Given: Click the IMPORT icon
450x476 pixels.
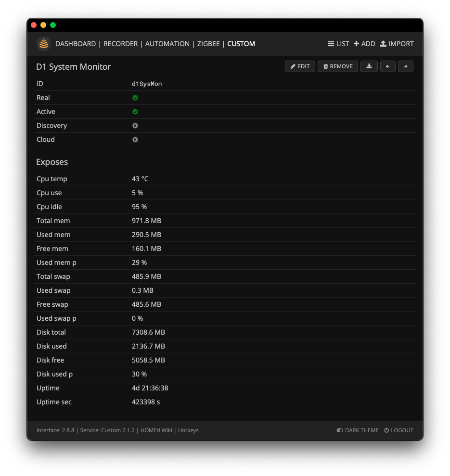Looking at the screenshot, I should [x=383, y=43].
